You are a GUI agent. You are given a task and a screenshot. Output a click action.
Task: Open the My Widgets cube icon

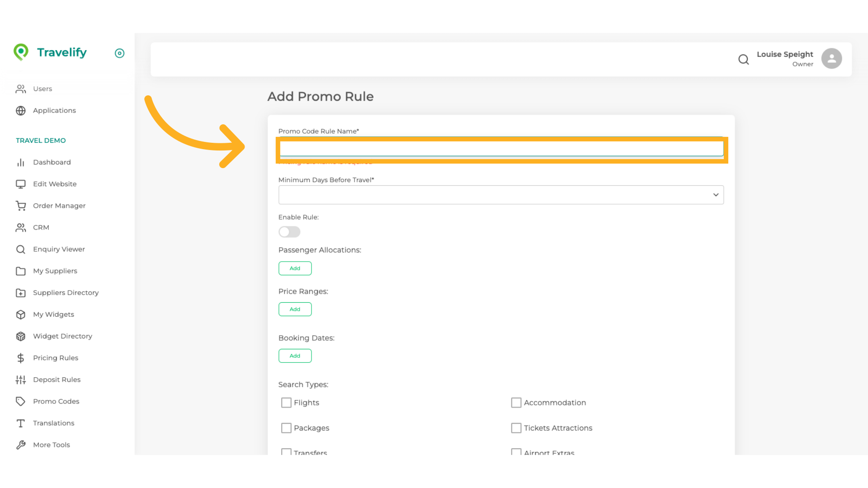coord(21,314)
